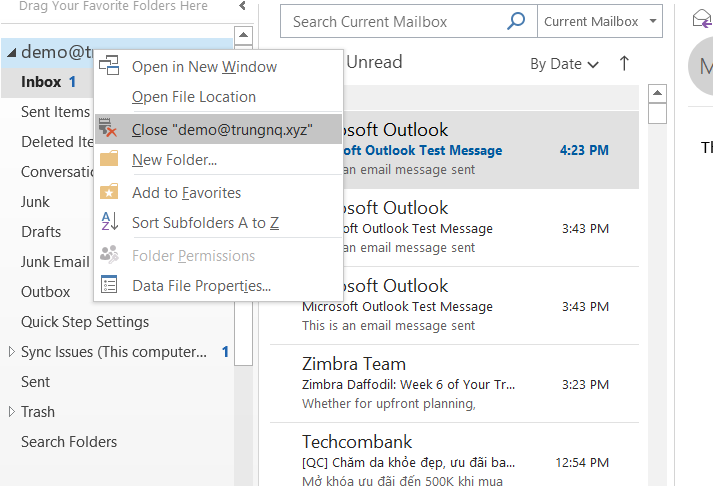713x486 pixels.
Task: Open the Techcombank email
Action: point(455,455)
